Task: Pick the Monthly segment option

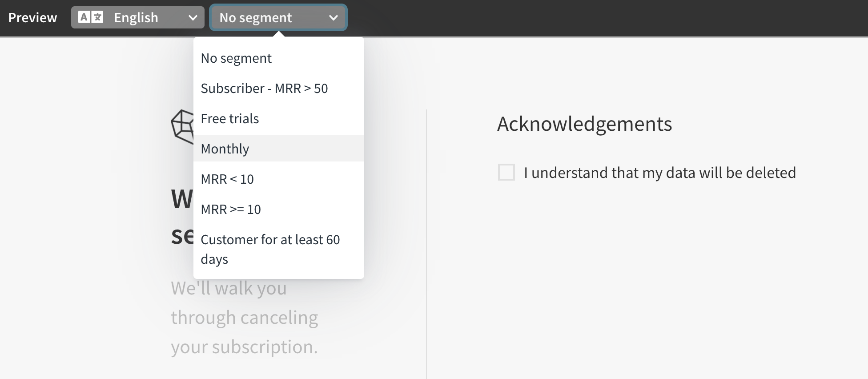Action: [279, 148]
